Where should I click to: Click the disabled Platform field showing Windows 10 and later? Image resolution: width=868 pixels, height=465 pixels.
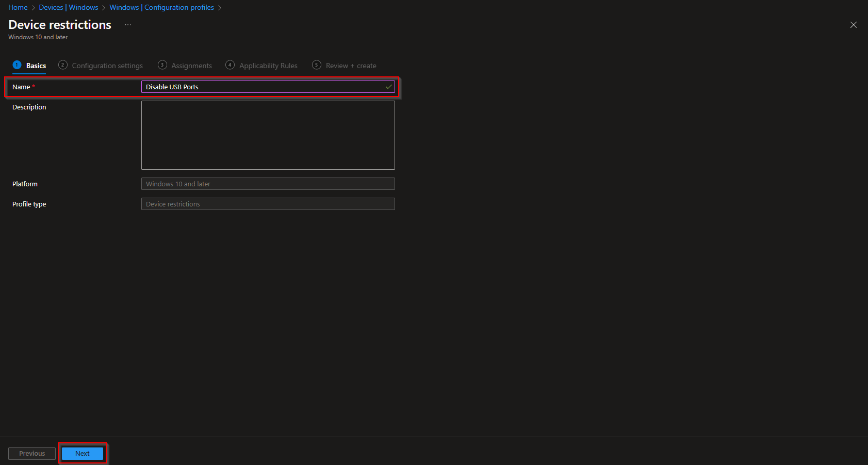point(268,184)
